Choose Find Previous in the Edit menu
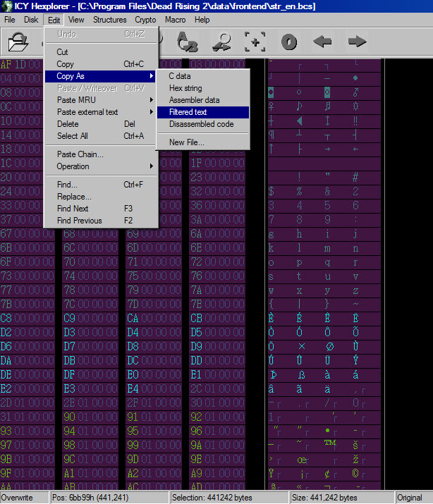This screenshot has width=433, height=504. [x=101, y=221]
